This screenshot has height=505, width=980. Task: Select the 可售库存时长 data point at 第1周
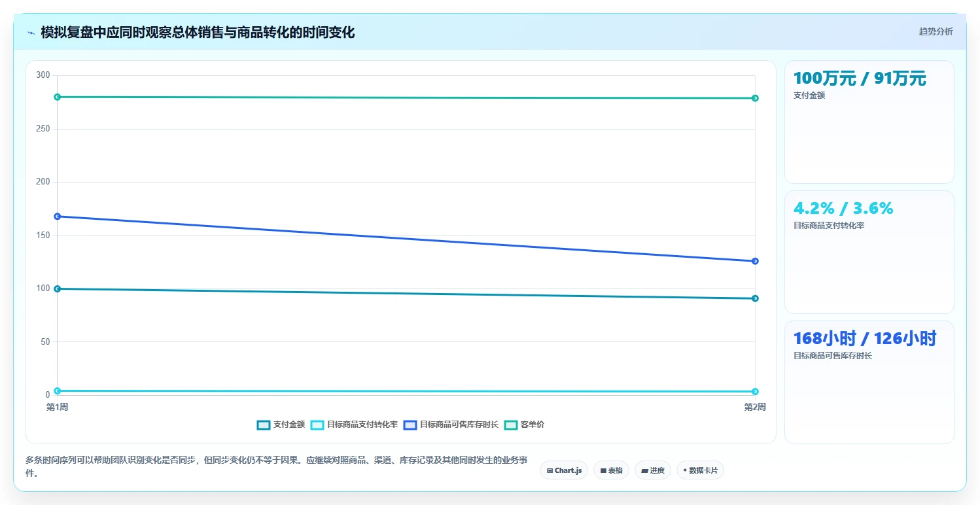[x=58, y=216]
